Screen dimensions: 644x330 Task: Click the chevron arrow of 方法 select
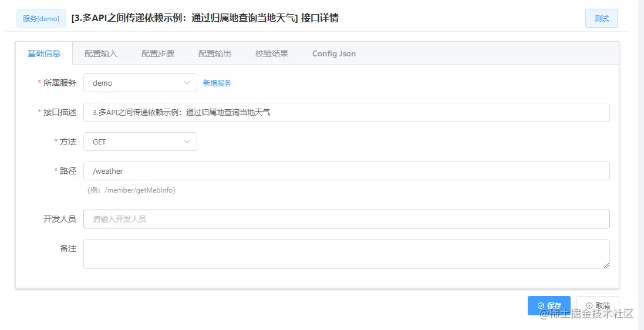(187, 142)
